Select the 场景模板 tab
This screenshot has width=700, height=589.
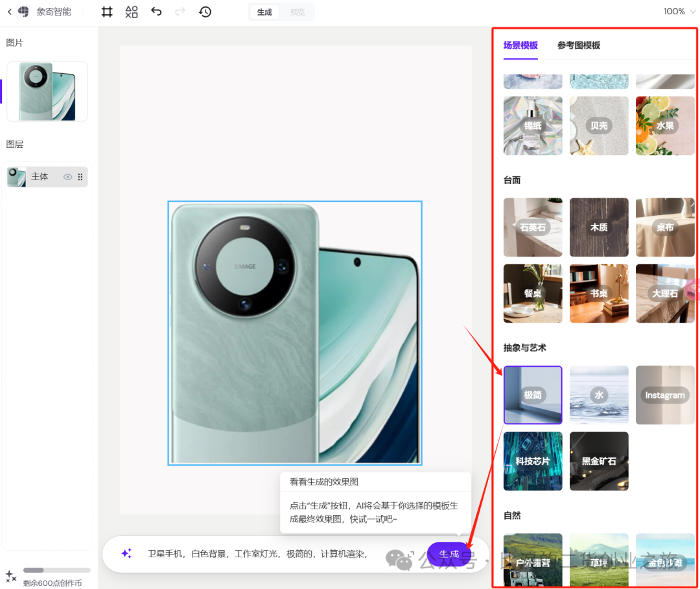pos(520,45)
